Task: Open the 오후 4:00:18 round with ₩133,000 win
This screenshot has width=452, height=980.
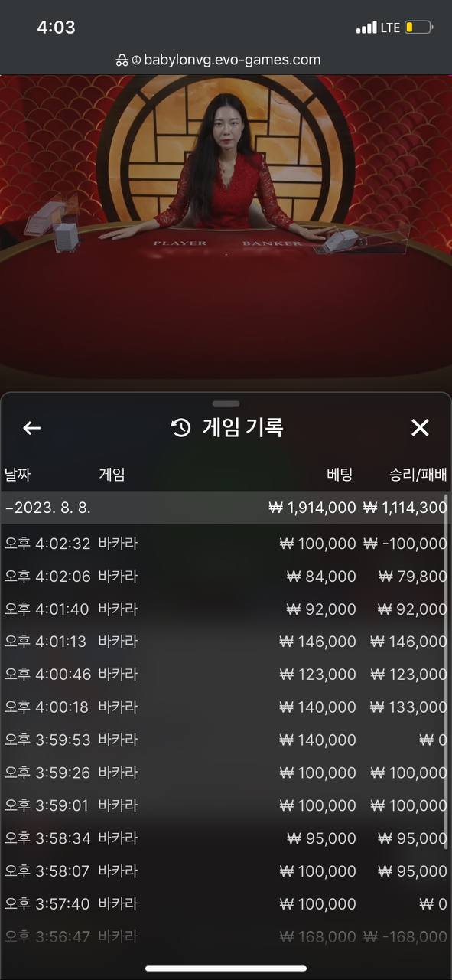Action: (x=226, y=707)
